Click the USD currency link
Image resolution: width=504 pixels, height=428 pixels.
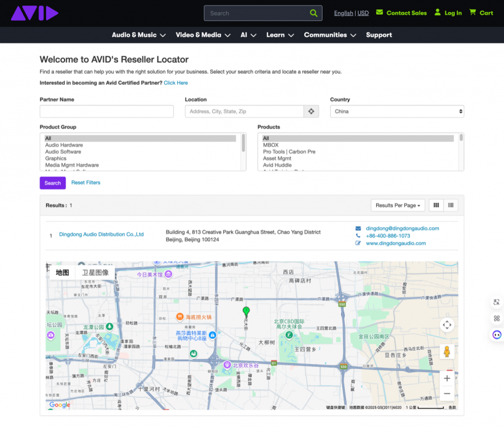363,13
